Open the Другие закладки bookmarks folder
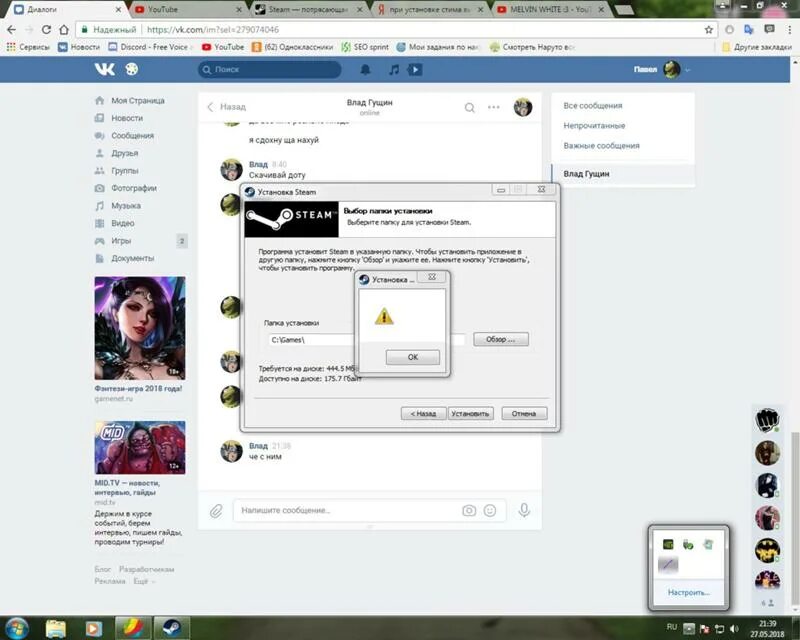 pyautogui.click(x=757, y=47)
